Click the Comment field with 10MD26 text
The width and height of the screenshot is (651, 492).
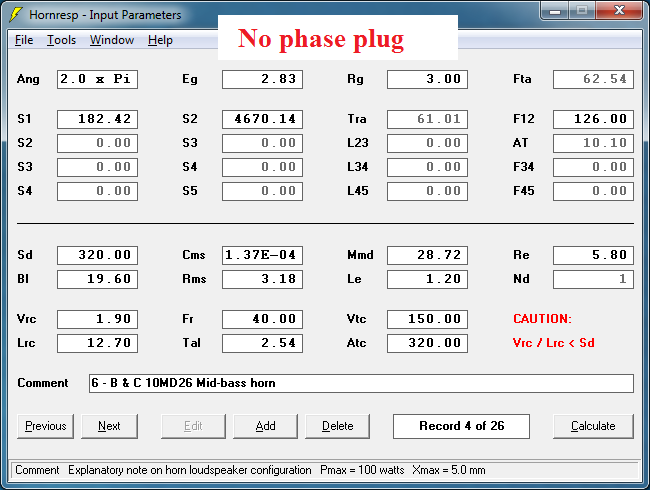[361, 383]
